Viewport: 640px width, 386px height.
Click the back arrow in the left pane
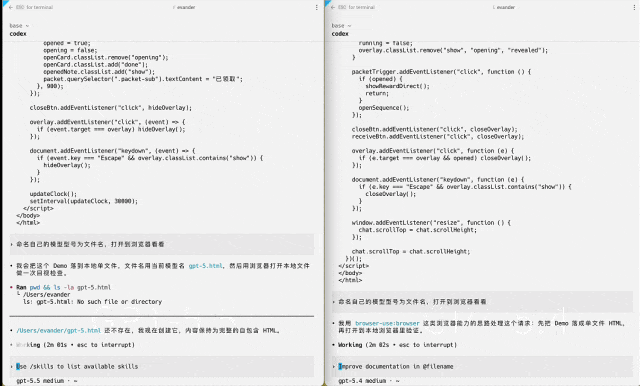tap(11, 7)
